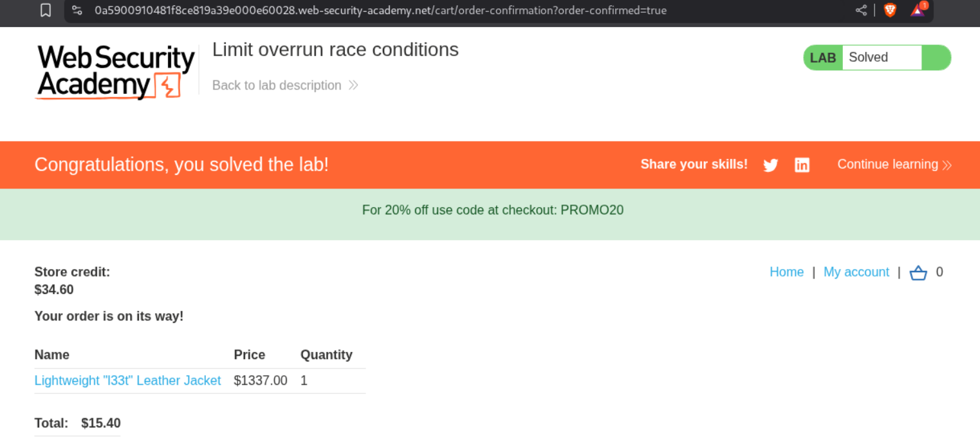The width and height of the screenshot is (980, 444).
Task: Click the bookmark icon in the browser bar
Action: (x=46, y=10)
